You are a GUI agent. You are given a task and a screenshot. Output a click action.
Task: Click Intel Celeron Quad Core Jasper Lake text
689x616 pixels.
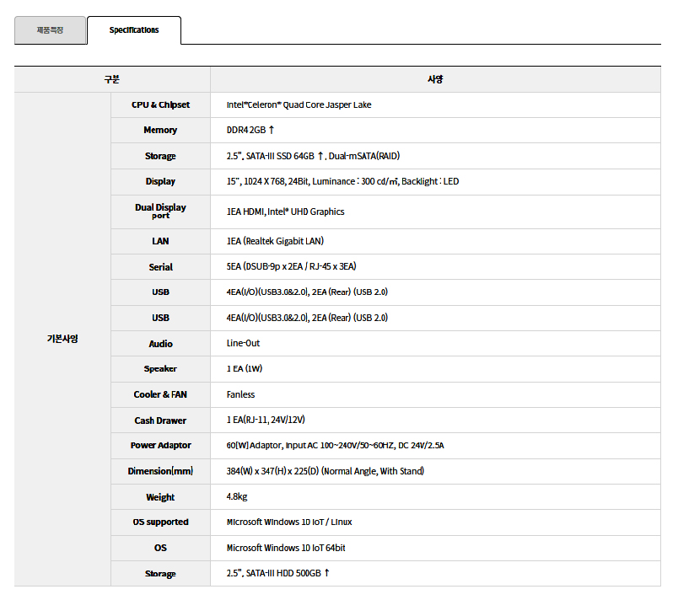(299, 104)
